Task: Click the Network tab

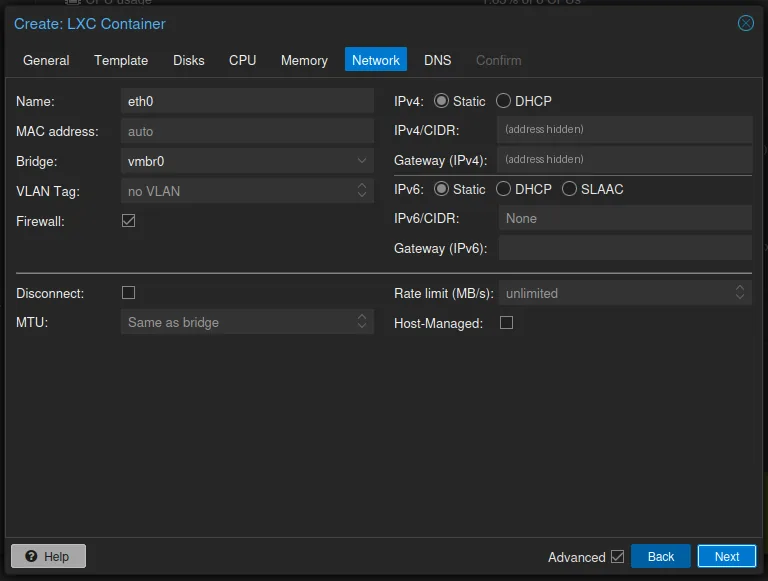Action: 376,60
